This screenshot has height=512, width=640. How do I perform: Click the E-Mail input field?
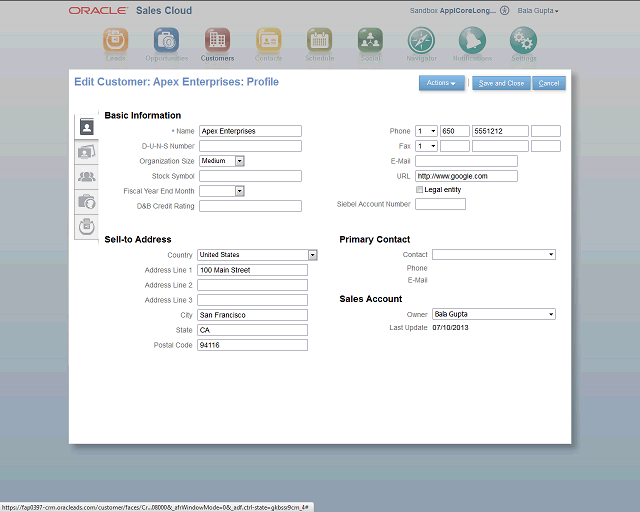[466, 161]
